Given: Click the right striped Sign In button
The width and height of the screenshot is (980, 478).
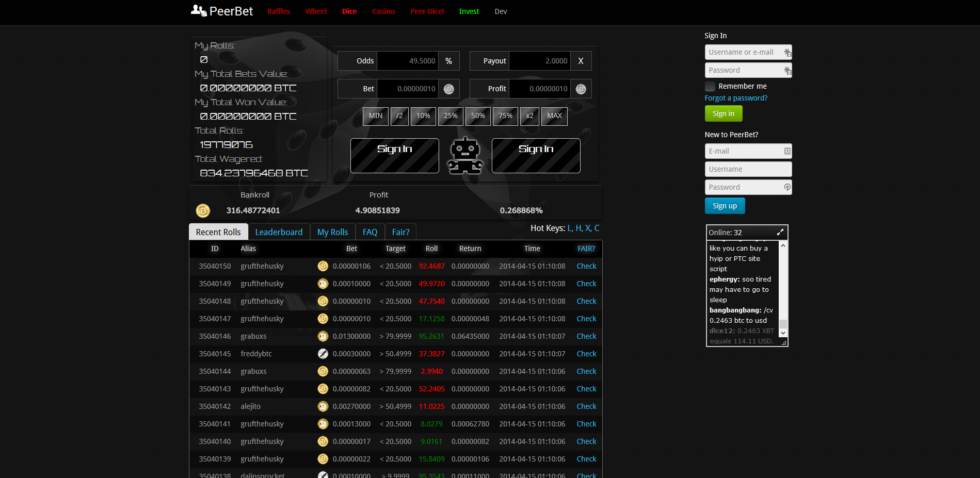Looking at the screenshot, I should click(536, 156).
